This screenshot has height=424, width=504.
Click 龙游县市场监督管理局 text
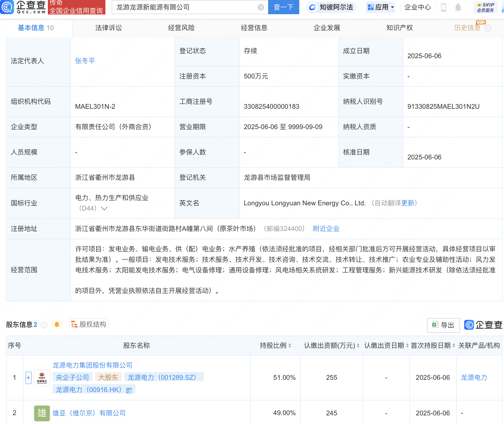click(277, 178)
